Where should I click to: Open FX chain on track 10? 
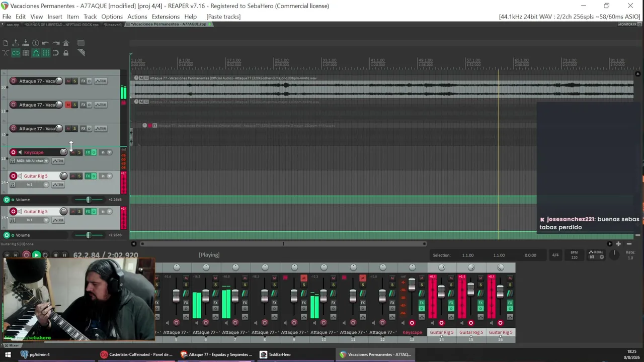[x=84, y=81]
